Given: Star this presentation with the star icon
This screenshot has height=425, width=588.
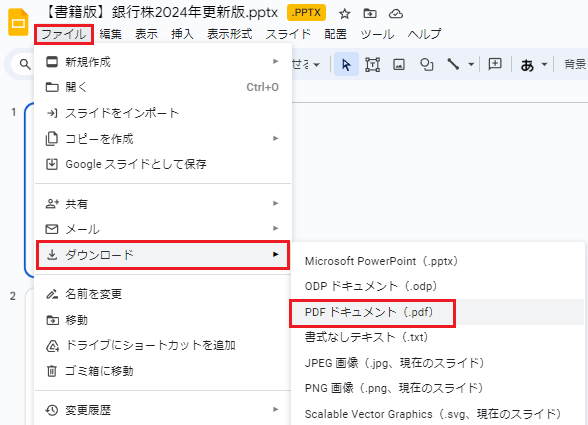Looking at the screenshot, I should pos(344,14).
